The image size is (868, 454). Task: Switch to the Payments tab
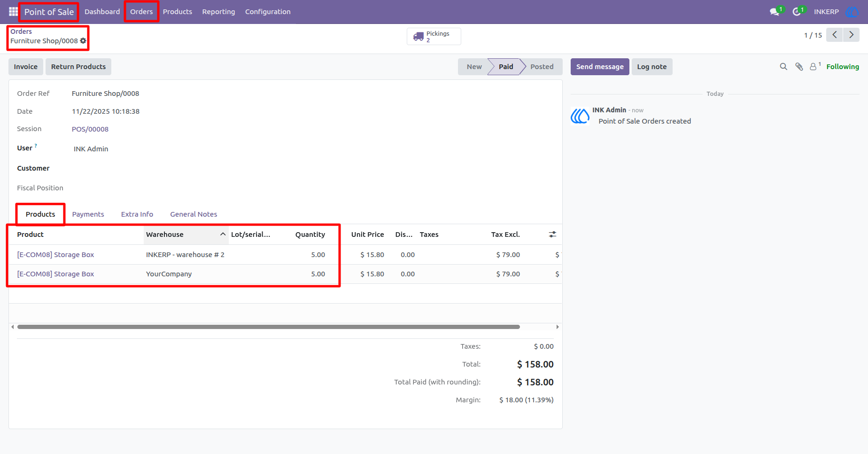pyautogui.click(x=88, y=214)
